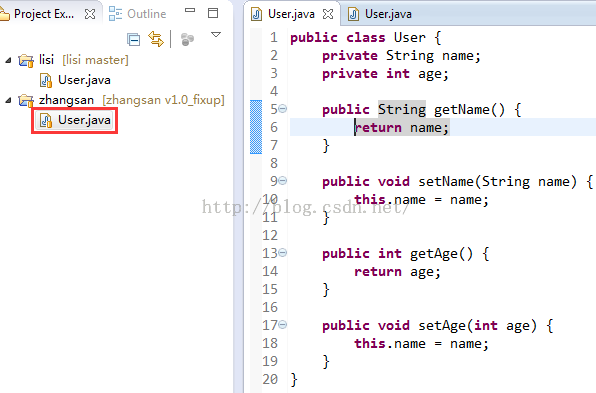The image size is (596, 393).
Task: Place cursor in 'public class User {'
Action: [x=366, y=38]
